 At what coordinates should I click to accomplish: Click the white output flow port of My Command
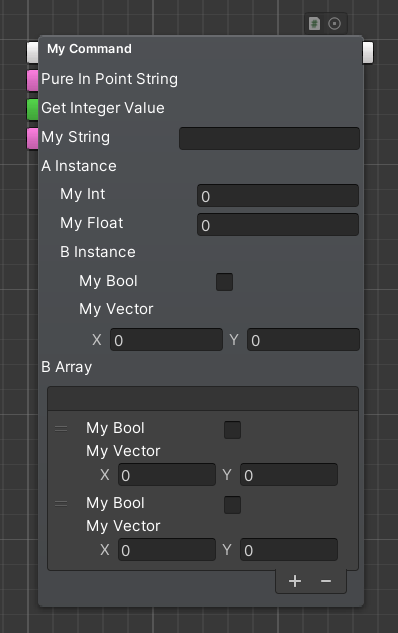tap(368, 52)
